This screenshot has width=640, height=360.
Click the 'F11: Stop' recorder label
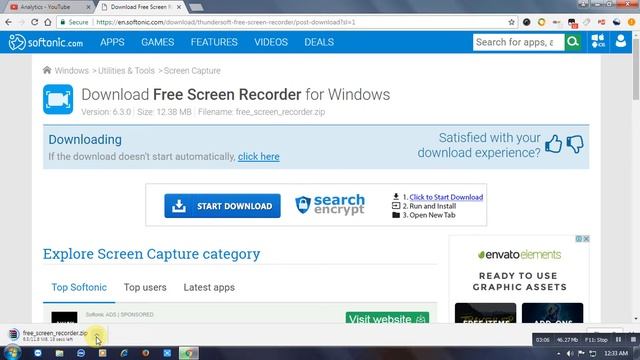pyautogui.click(x=596, y=340)
